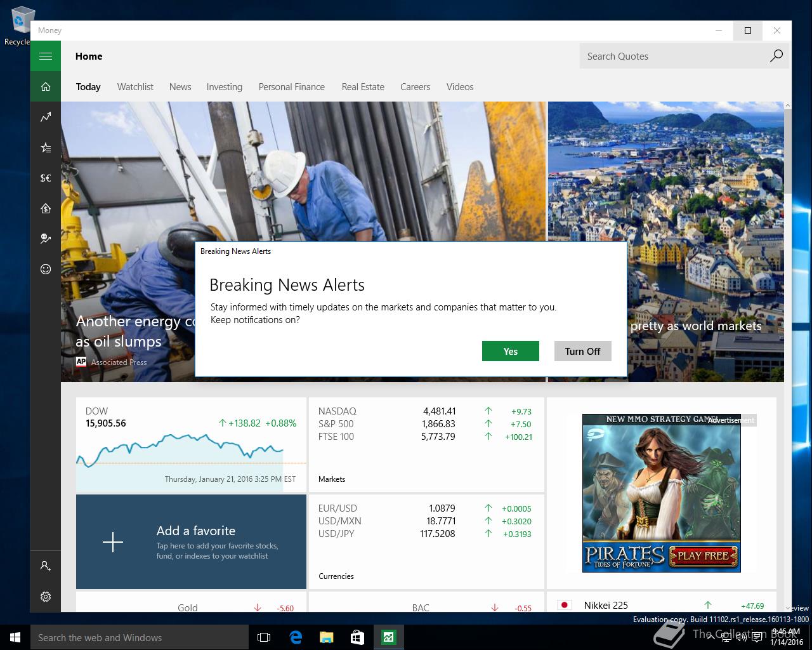The width and height of the screenshot is (812, 650).
Task: Launch Microsoft Edge from taskbar
Action: tap(296, 637)
